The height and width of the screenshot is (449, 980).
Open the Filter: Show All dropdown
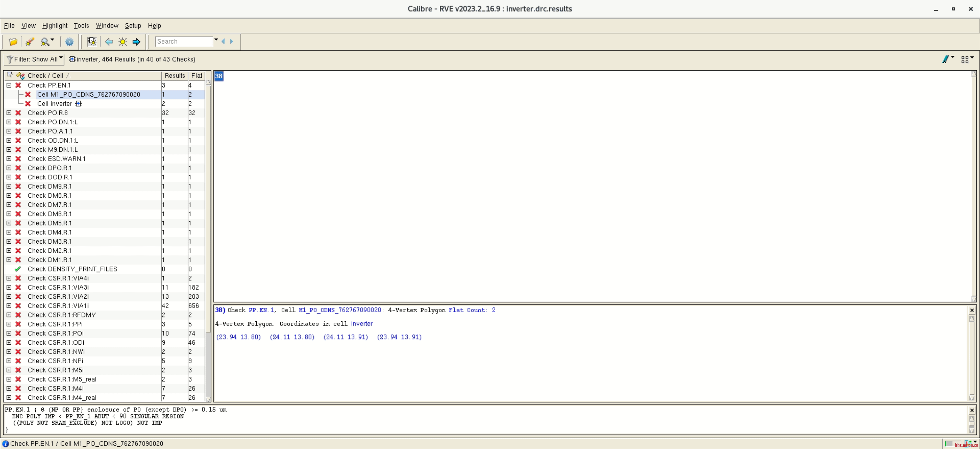pyautogui.click(x=34, y=59)
